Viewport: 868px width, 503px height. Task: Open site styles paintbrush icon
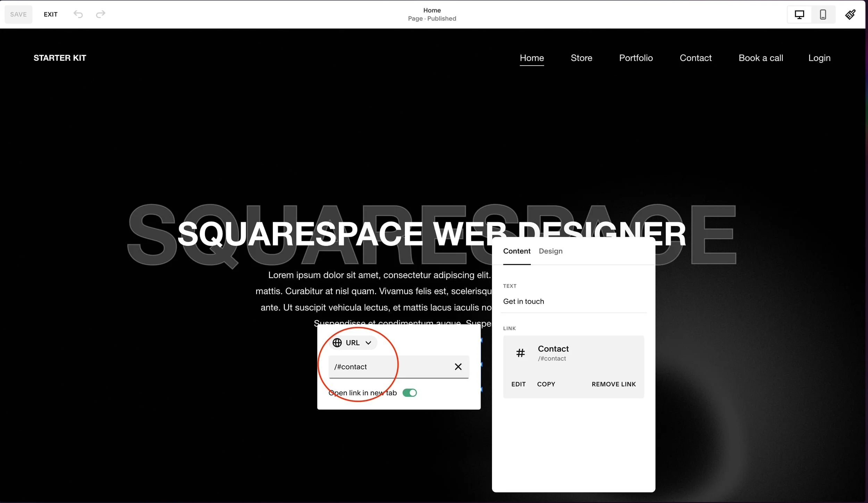point(850,15)
